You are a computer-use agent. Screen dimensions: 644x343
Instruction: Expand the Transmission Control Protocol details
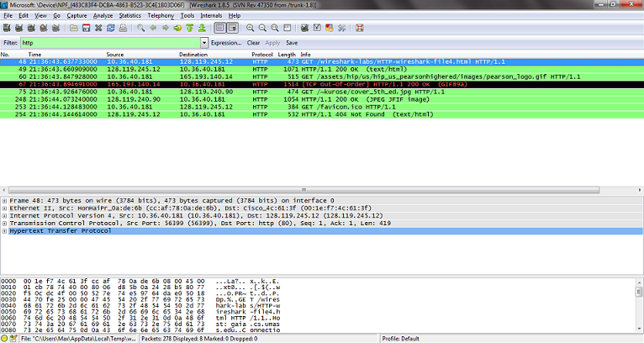click(4, 222)
